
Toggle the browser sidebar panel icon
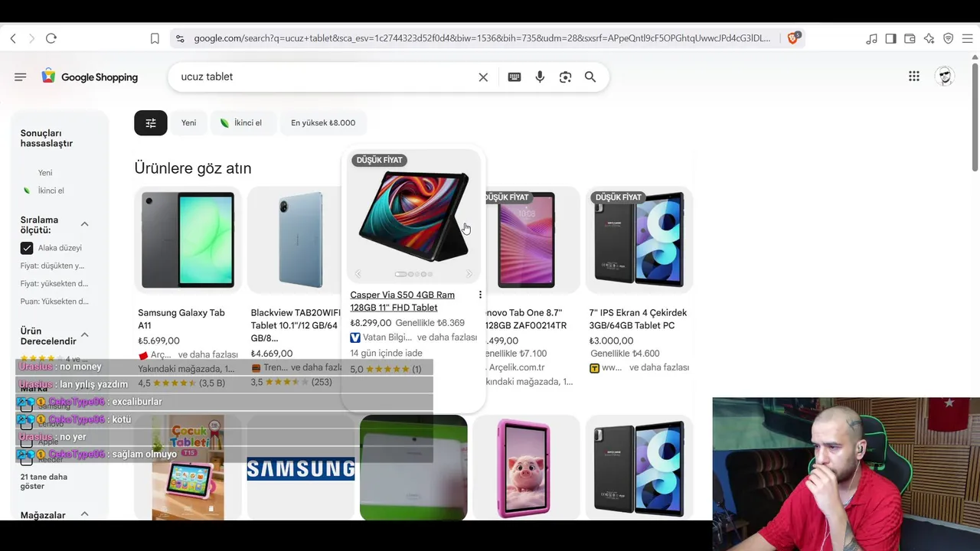point(890,38)
